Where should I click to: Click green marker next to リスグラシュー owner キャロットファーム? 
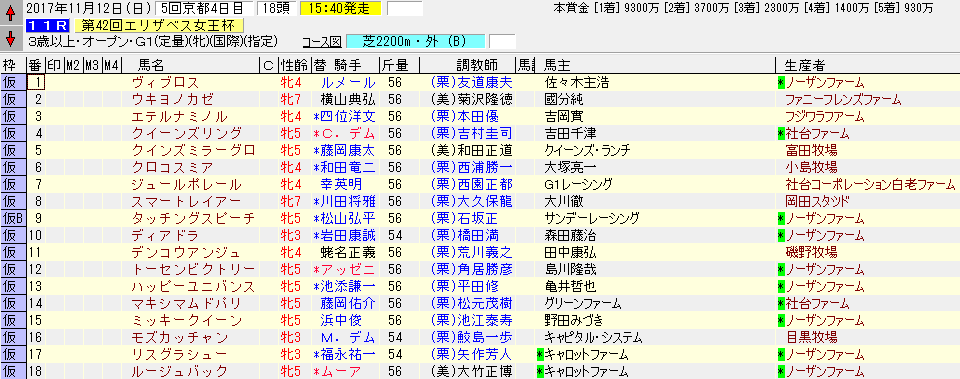(x=539, y=354)
